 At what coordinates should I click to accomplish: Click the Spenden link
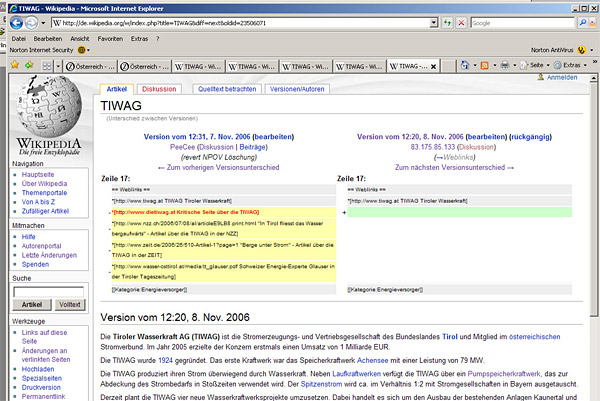pyautogui.click(x=35, y=264)
